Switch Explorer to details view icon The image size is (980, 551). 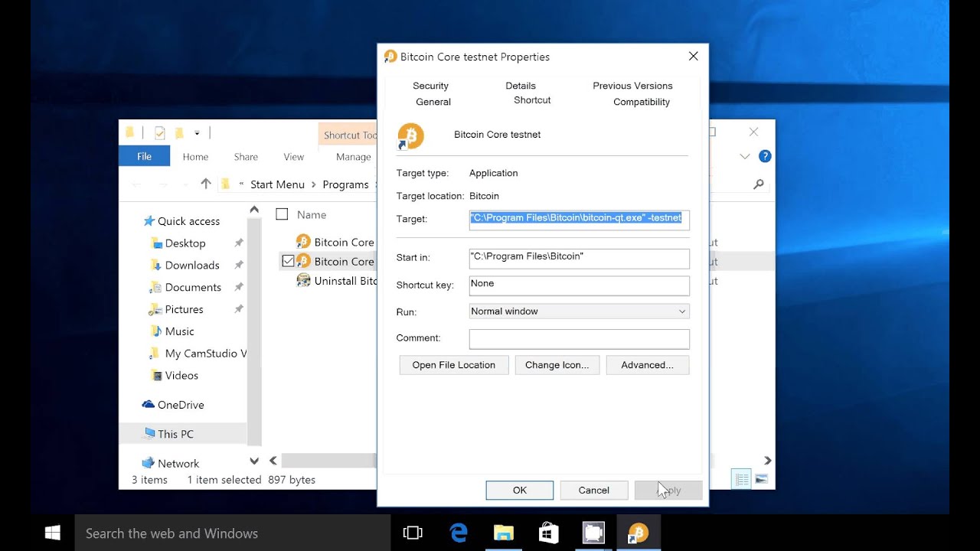click(x=742, y=479)
